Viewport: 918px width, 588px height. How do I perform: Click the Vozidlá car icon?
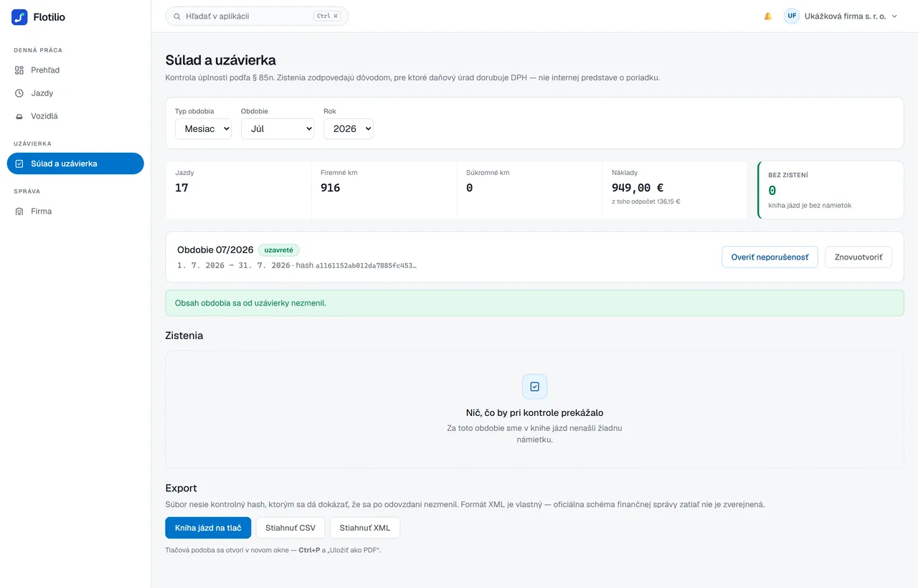[19, 116]
